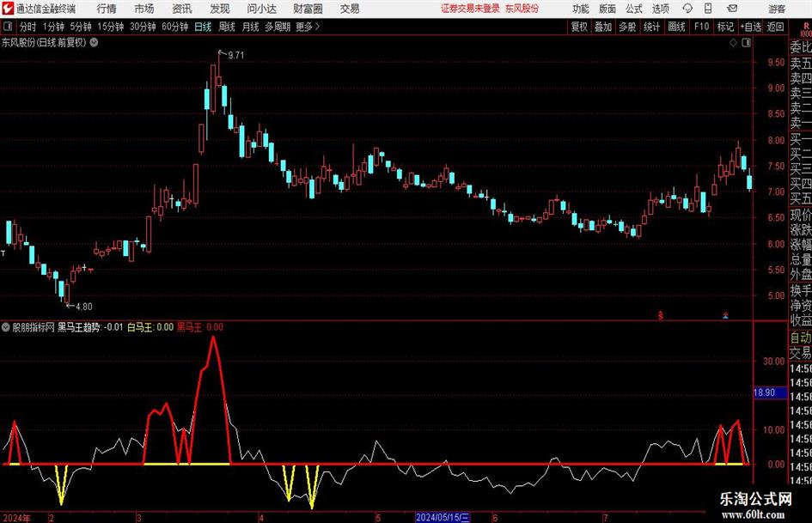This screenshot has height=523, width=812.
Task: Click the small arrow marker near July
Action: [x=725, y=315]
